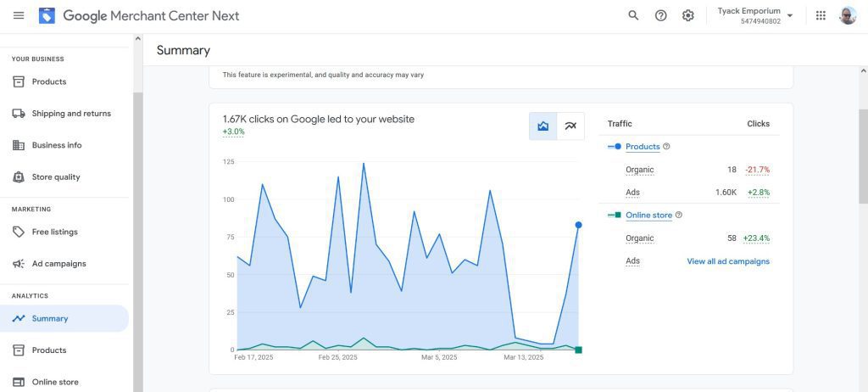Open the user profile avatar

coord(848,15)
